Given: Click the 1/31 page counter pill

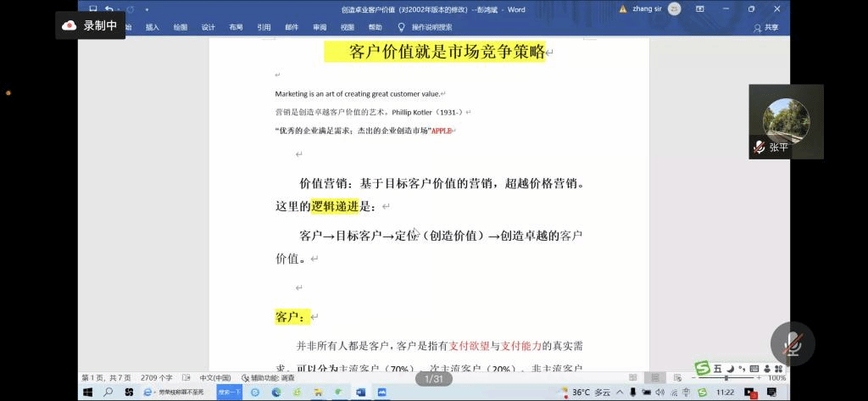Looking at the screenshot, I should 433,379.
